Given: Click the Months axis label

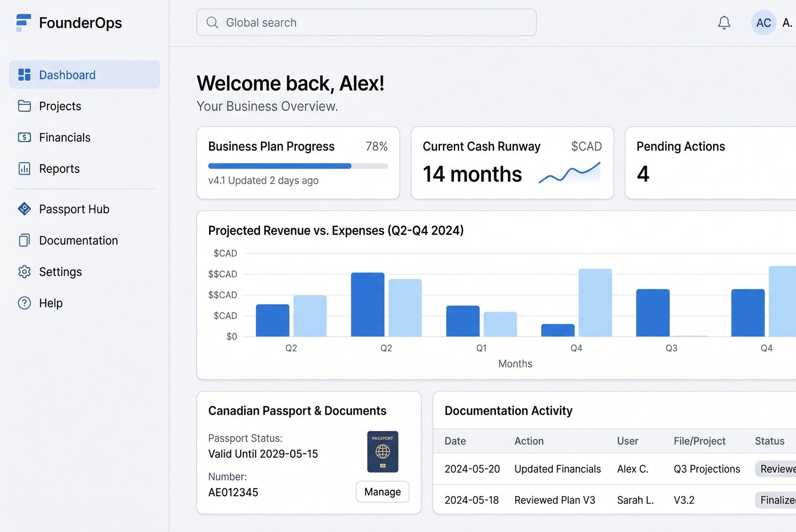Looking at the screenshot, I should click(x=515, y=363).
